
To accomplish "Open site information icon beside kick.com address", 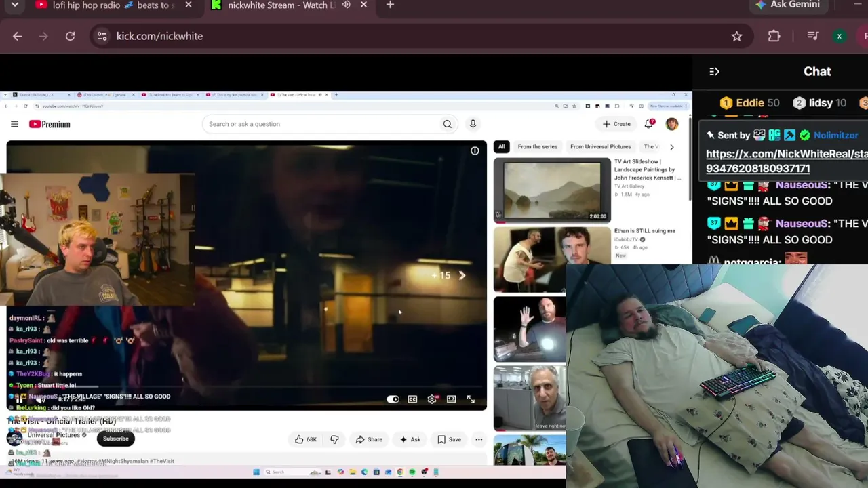I will click(102, 36).
